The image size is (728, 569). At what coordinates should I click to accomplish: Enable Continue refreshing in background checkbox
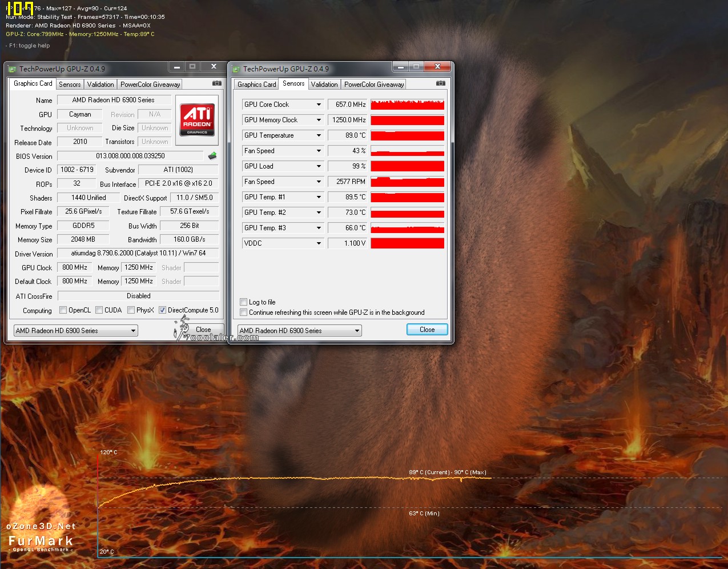pyautogui.click(x=244, y=312)
